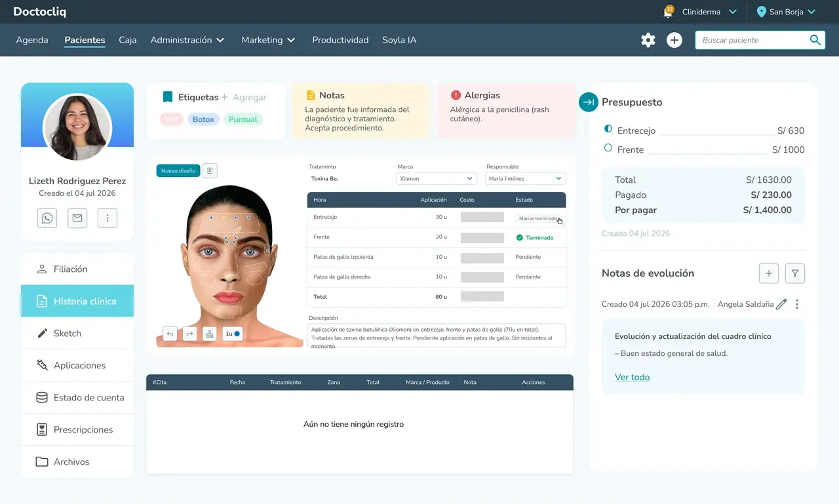Open the settings gear icon
This screenshot has width=839, height=504.
coord(648,40)
